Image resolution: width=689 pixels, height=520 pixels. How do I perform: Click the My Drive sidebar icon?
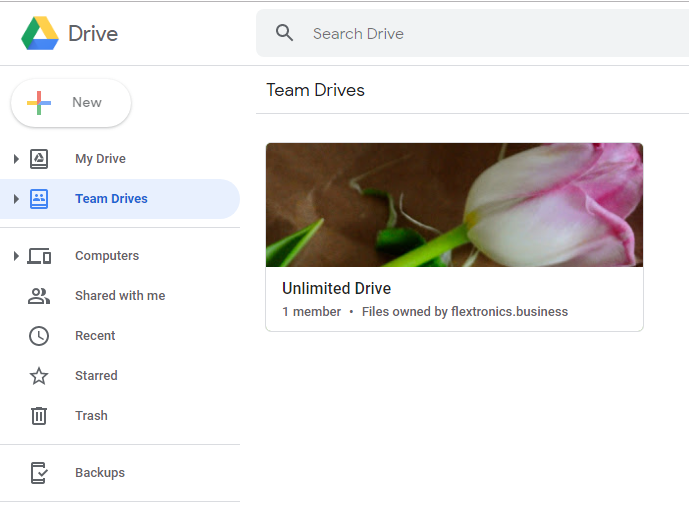tap(39, 159)
